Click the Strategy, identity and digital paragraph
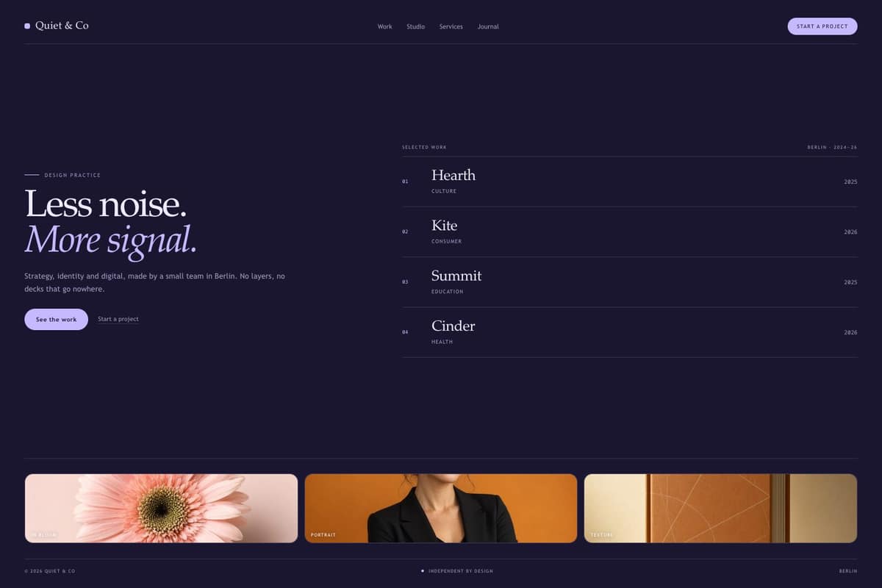882x588 pixels. coord(154,283)
